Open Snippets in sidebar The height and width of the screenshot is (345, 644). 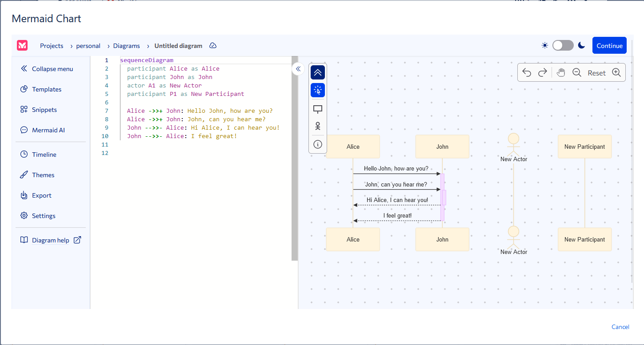pyautogui.click(x=38, y=110)
